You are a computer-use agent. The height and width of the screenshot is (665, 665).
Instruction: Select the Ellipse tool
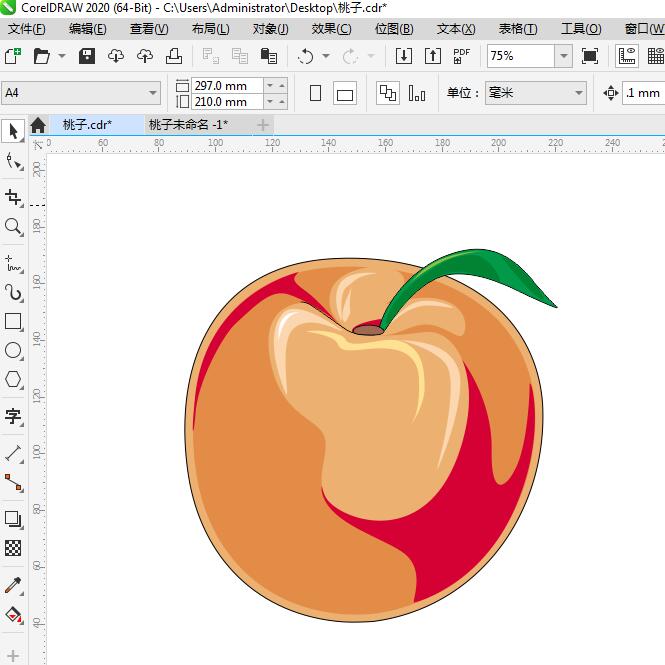coord(13,351)
